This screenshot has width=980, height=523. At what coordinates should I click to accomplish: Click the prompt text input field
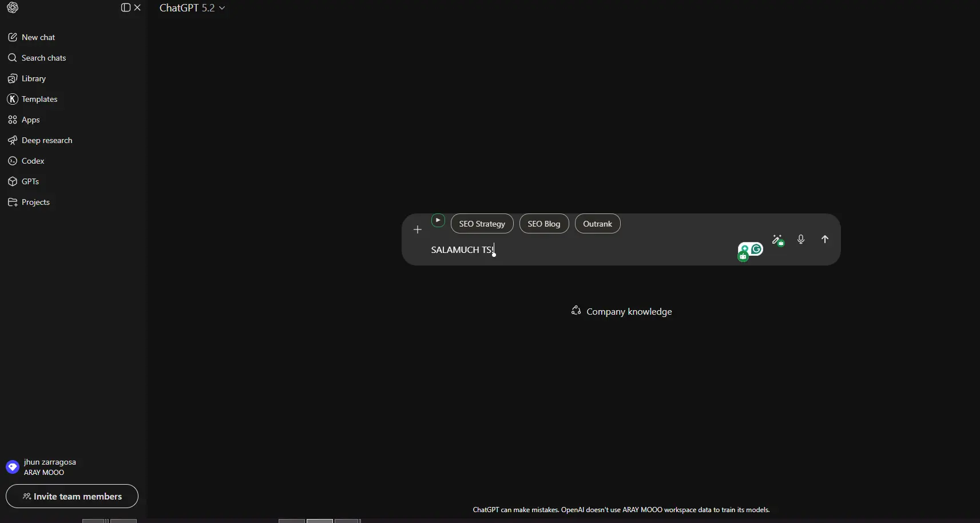[x=581, y=249]
